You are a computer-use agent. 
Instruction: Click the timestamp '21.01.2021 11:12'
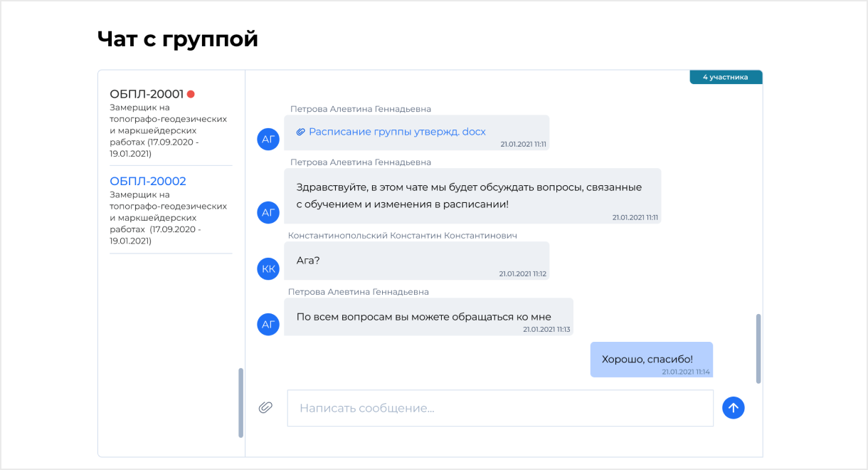pyautogui.click(x=523, y=273)
